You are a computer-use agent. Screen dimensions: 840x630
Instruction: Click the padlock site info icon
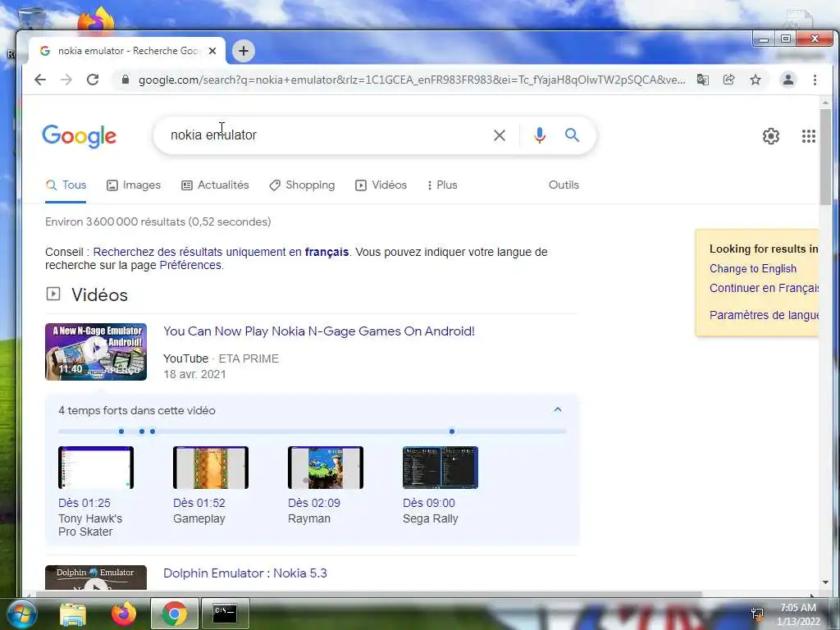coord(126,80)
